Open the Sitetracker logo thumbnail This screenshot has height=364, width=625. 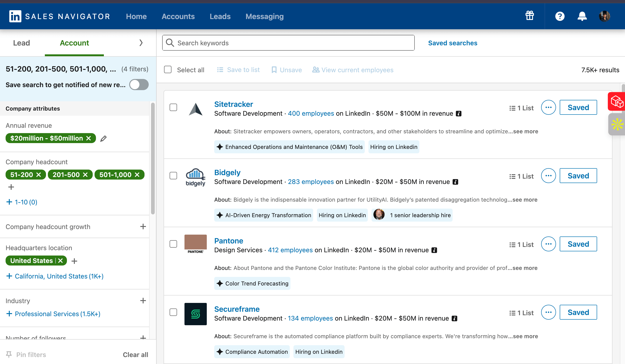pyautogui.click(x=195, y=109)
